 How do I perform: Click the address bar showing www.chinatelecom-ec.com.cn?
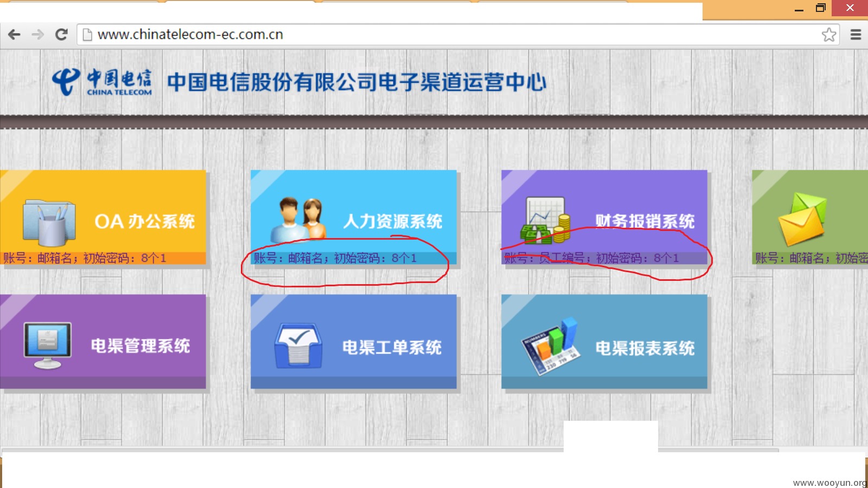(458, 35)
